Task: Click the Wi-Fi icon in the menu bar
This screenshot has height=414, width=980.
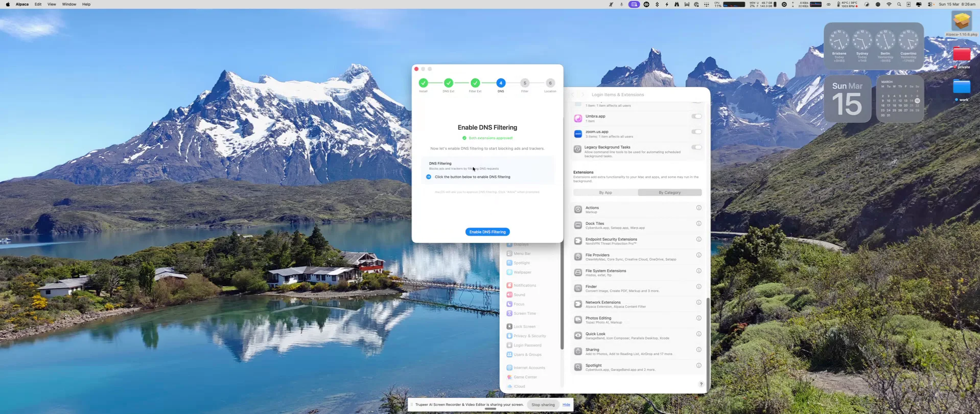Action: tap(889, 4)
